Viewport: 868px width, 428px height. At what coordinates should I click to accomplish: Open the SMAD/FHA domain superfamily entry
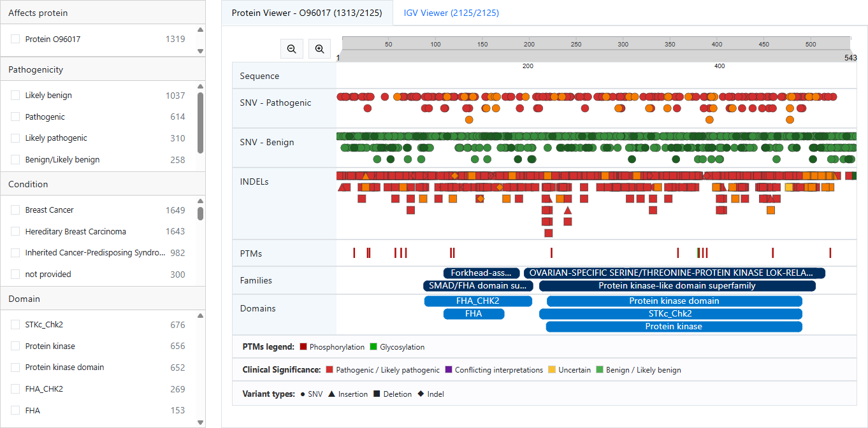[x=479, y=285]
